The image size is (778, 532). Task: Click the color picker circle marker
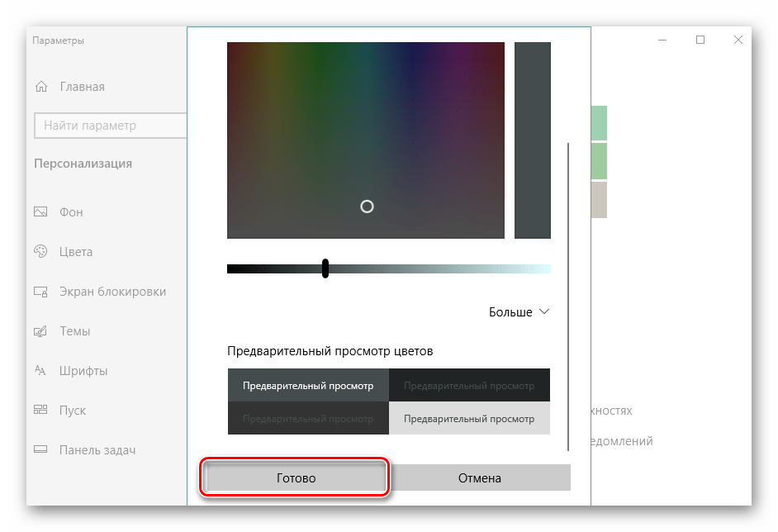point(367,207)
